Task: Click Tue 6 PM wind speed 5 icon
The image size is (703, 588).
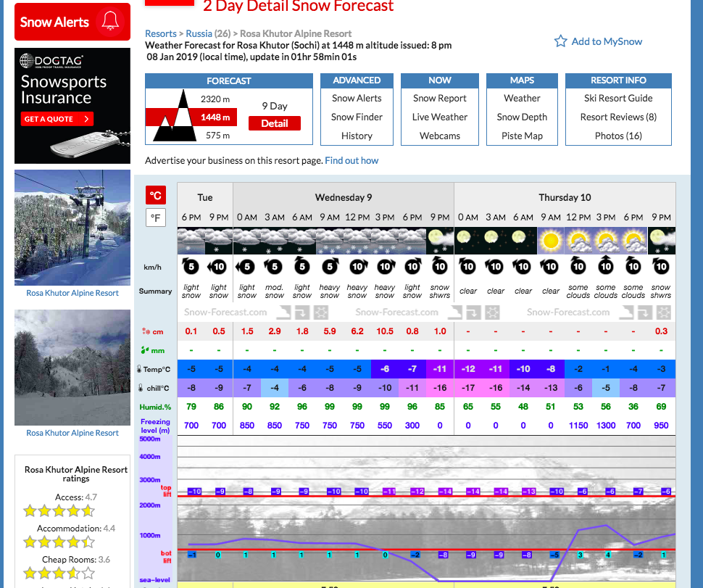Action: pos(191,266)
